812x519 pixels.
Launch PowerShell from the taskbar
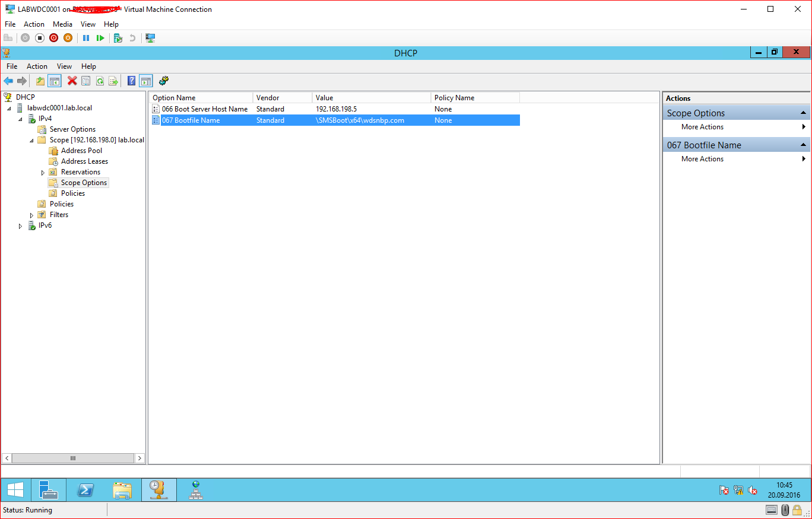pyautogui.click(x=85, y=490)
